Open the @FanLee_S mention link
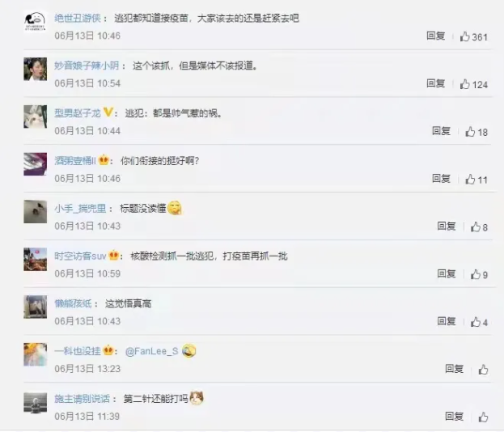Viewport: 504px width, 432px height. 152,351
